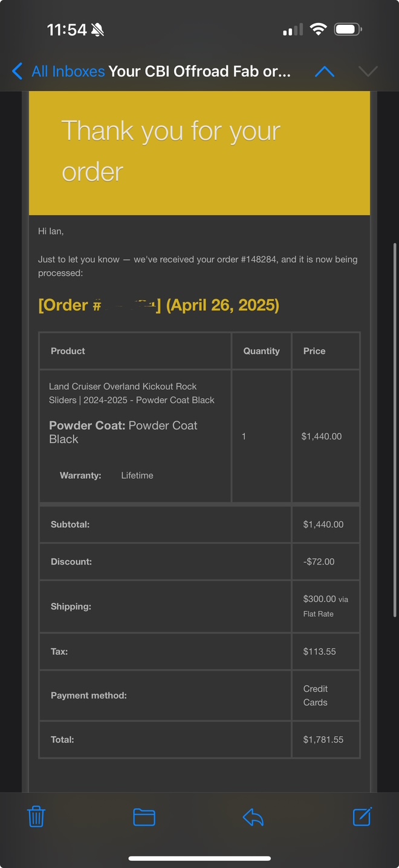Tap the silent mode bell icon
399x868 pixels.
97,30
